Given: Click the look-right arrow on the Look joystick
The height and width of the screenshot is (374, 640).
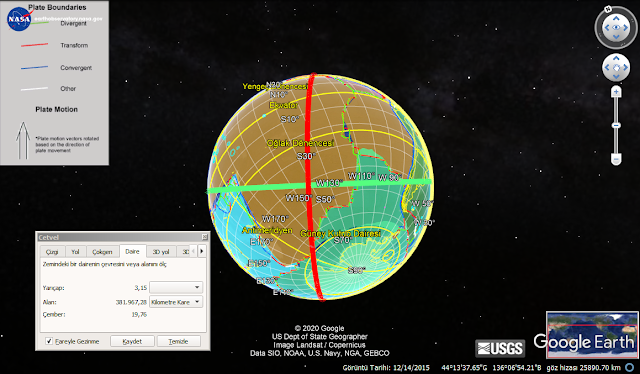Looking at the screenshot, I should (x=625, y=28).
